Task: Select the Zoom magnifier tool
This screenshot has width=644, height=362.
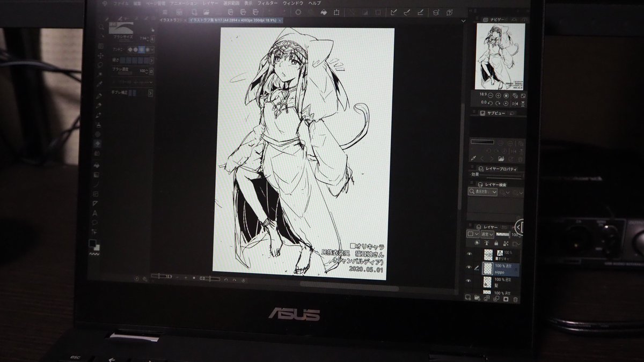Action: (x=100, y=26)
